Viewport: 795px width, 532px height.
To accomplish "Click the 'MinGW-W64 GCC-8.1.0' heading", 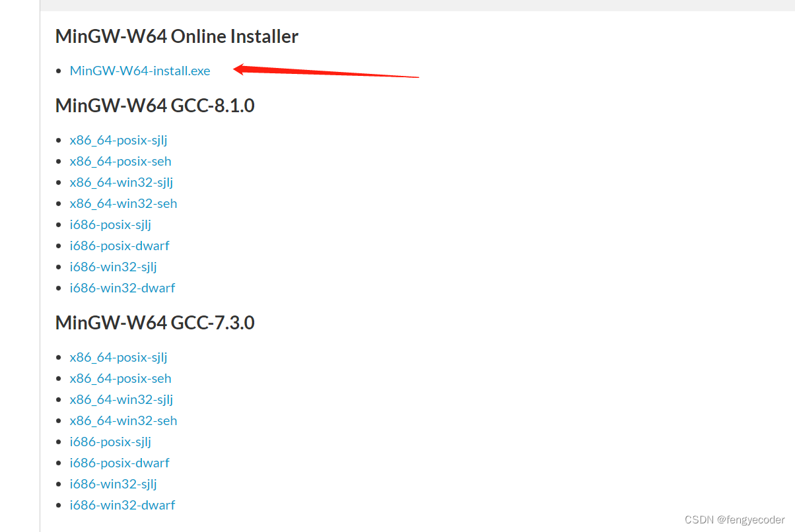I will (155, 106).
